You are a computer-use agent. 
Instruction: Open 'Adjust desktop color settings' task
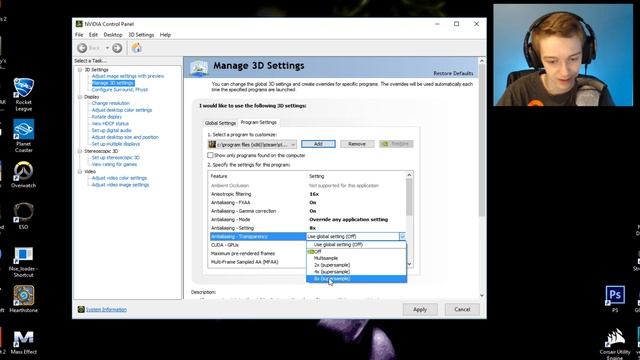tap(122, 110)
